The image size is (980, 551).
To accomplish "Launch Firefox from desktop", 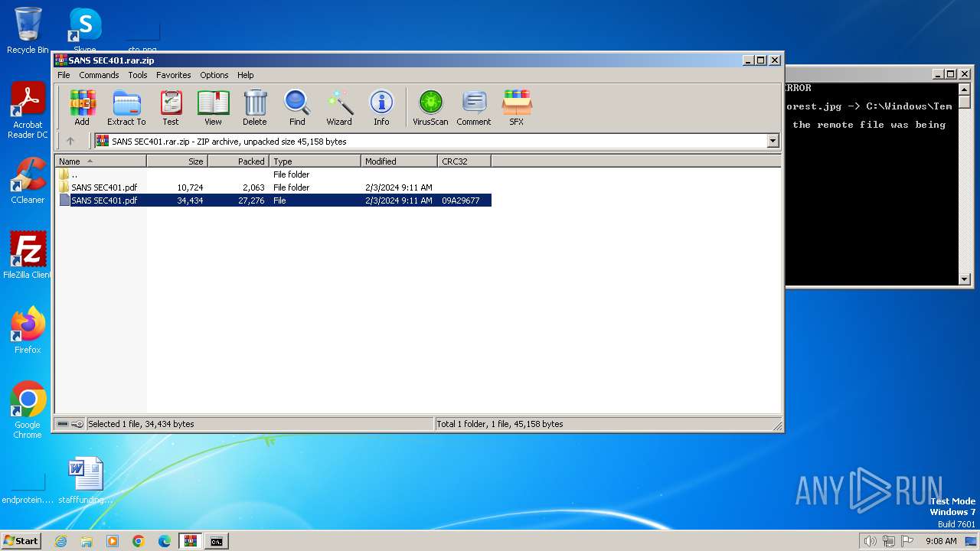I will coord(28,331).
